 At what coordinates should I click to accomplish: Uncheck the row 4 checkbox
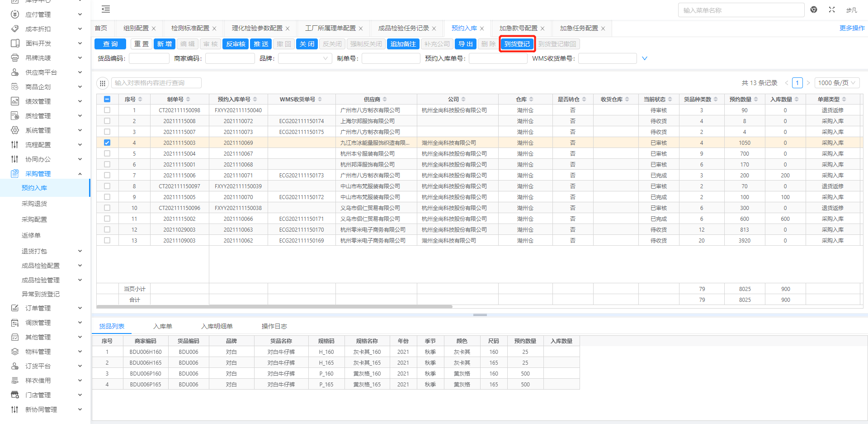pyautogui.click(x=107, y=143)
